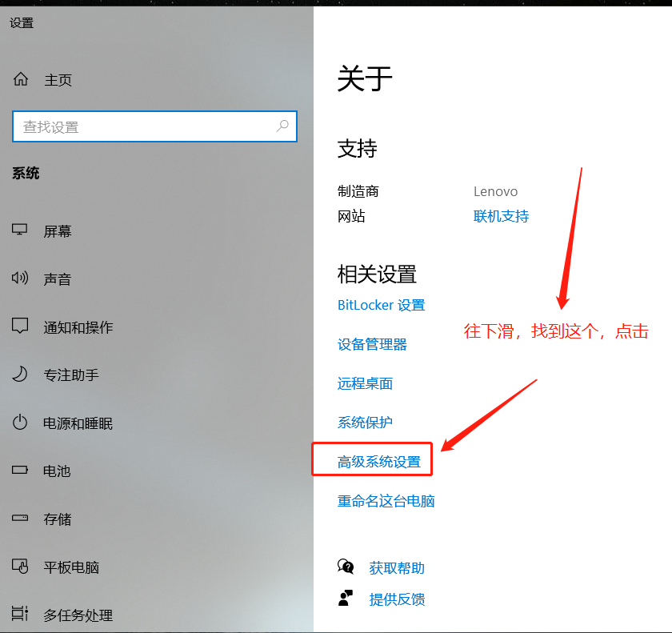This screenshot has height=633, width=672.
Task: Click Advanced system settings (高级系统设置)
Action: [x=378, y=462]
